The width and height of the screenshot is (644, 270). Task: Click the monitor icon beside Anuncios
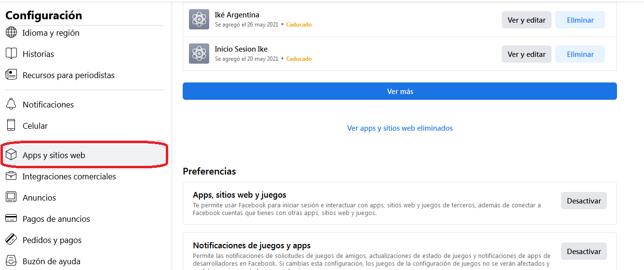click(11, 198)
